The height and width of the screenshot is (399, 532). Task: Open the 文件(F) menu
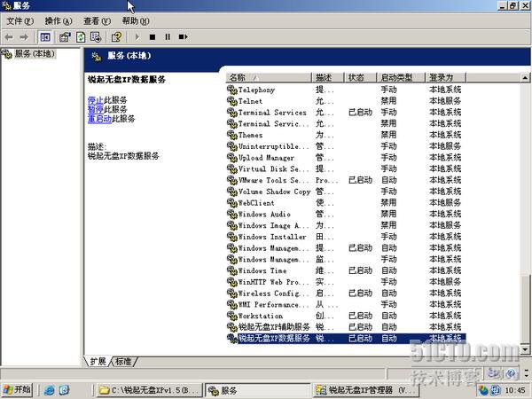(20, 21)
